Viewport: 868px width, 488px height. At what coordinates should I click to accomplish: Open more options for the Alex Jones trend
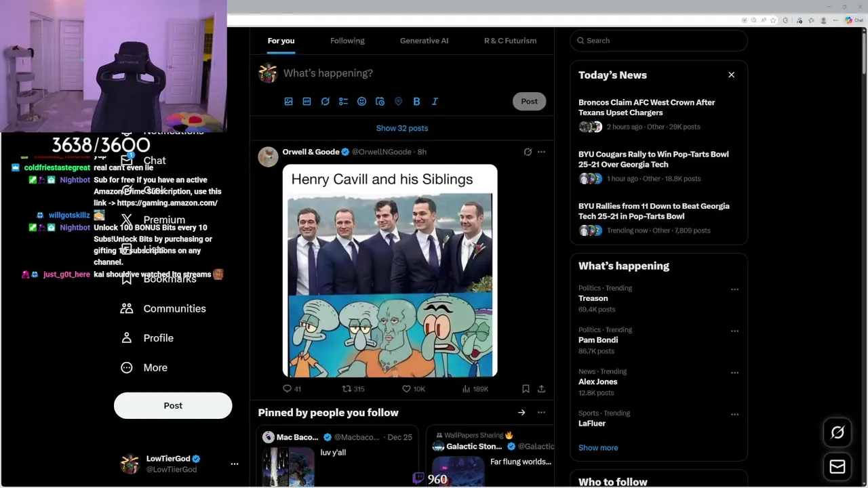tap(734, 373)
